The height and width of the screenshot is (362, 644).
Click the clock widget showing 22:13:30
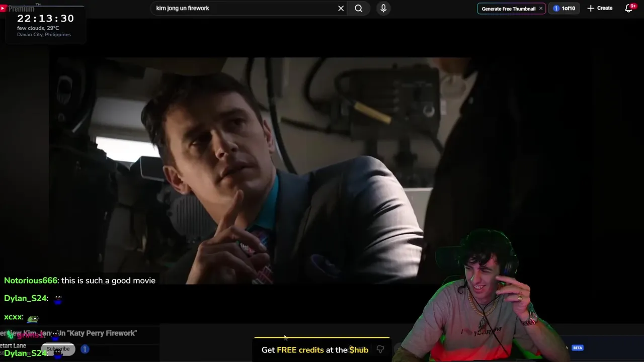pos(45,19)
